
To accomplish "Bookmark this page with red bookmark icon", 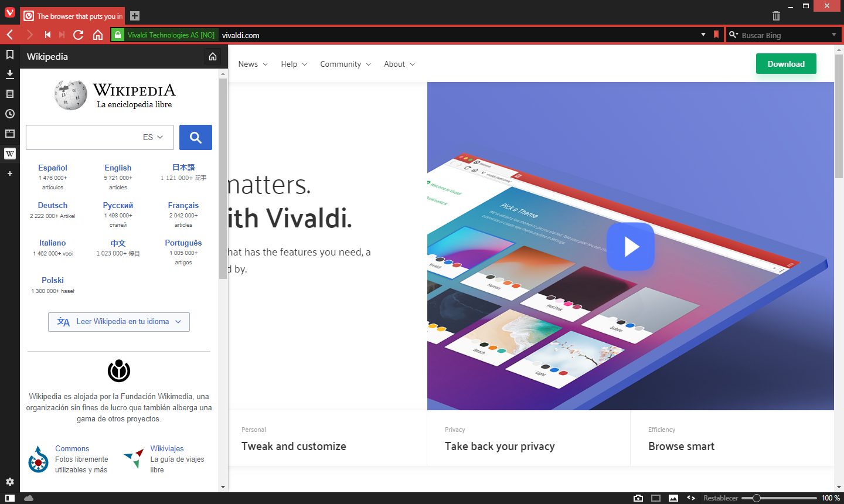I will click(x=716, y=35).
